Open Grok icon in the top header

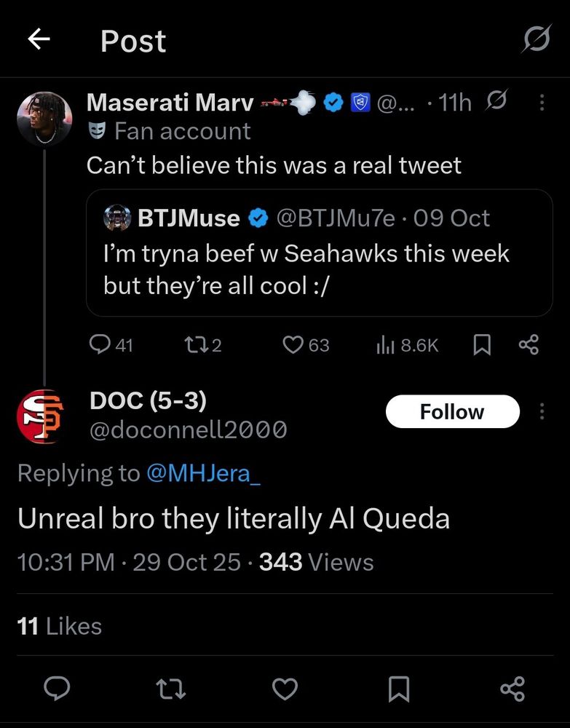(537, 39)
